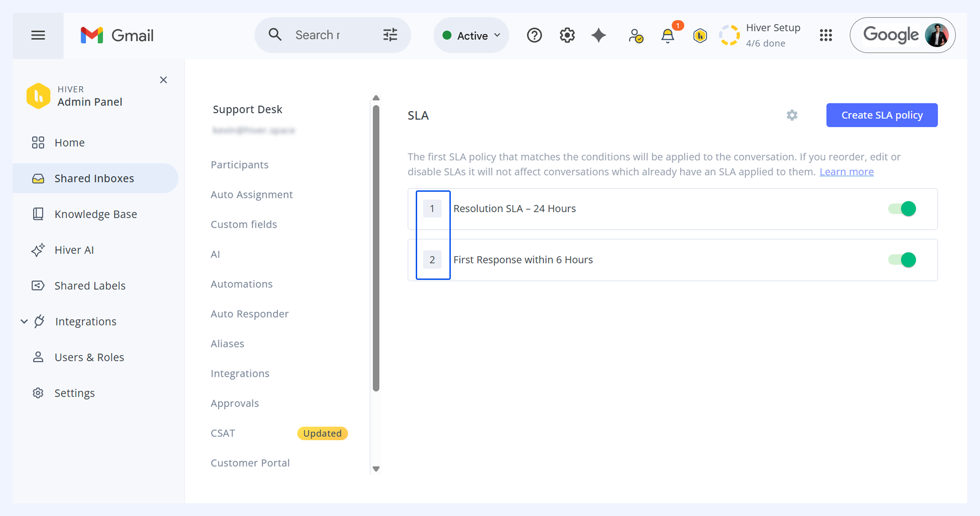980x516 pixels.
Task: Close the Hiver Admin Panel
Action: click(x=164, y=80)
